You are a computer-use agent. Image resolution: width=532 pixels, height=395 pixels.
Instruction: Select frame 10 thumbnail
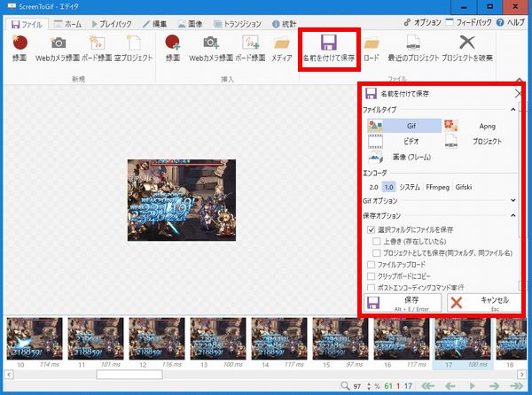(x=35, y=339)
